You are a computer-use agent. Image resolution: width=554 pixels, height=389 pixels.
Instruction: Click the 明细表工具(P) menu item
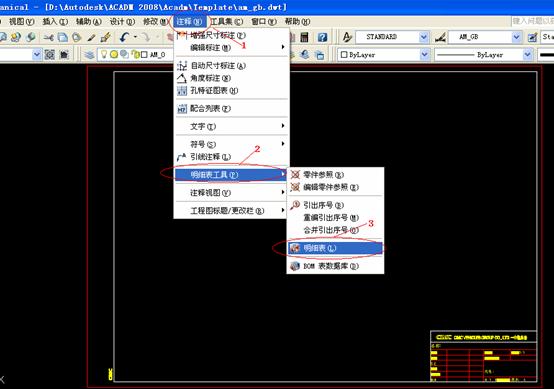tap(231, 174)
